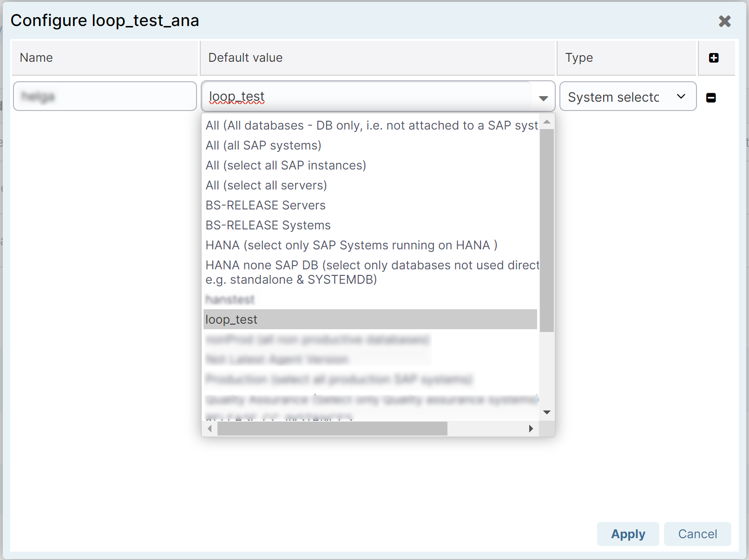Image resolution: width=749 pixels, height=560 pixels.
Task: Click the minus icon beside the helga row
Action: click(711, 98)
